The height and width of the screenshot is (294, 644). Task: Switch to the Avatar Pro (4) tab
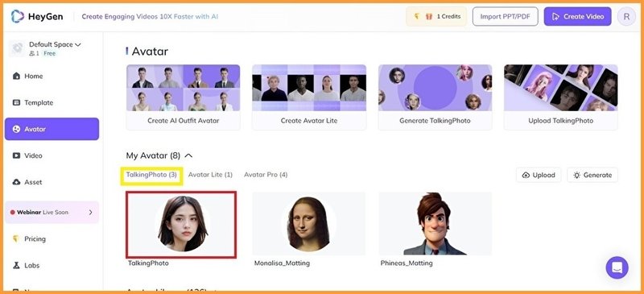click(x=266, y=175)
